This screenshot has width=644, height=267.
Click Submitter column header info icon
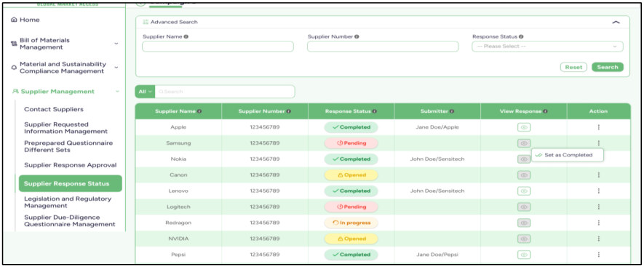click(452, 111)
